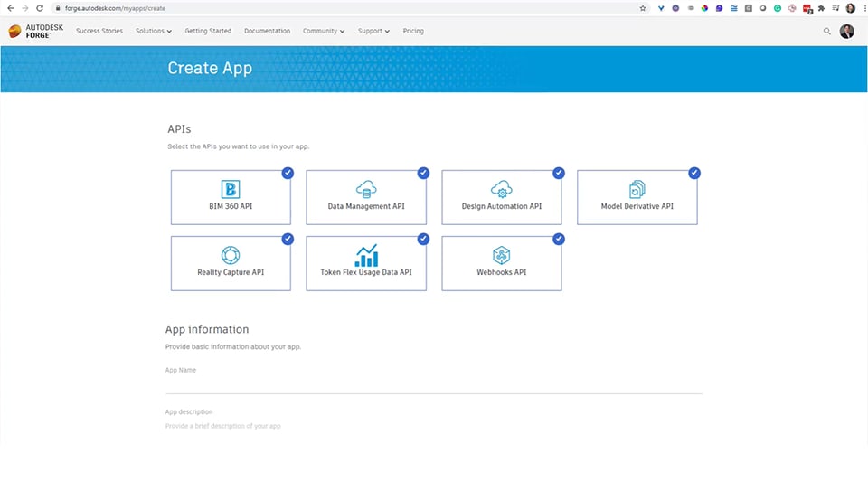Open the Pricing page

413,31
